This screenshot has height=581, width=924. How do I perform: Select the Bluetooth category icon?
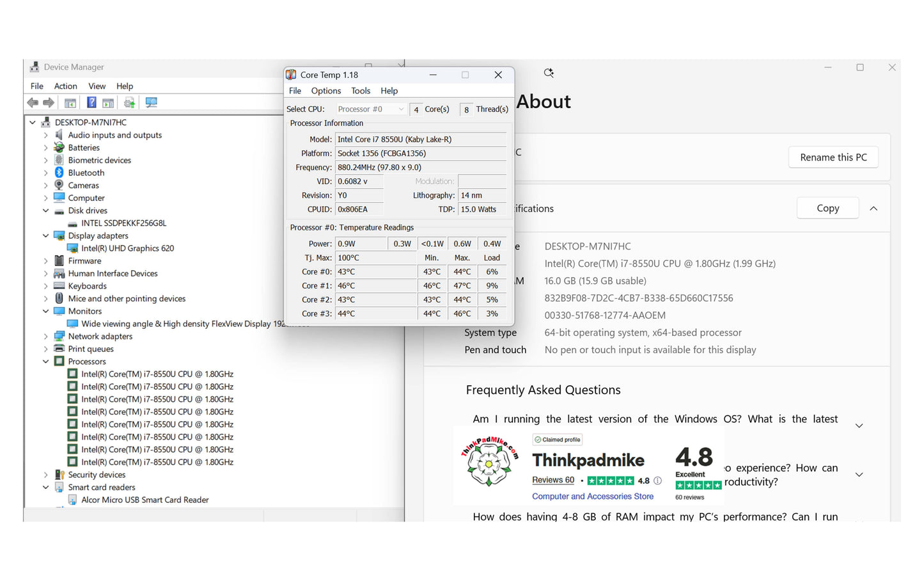coord(59,173)
